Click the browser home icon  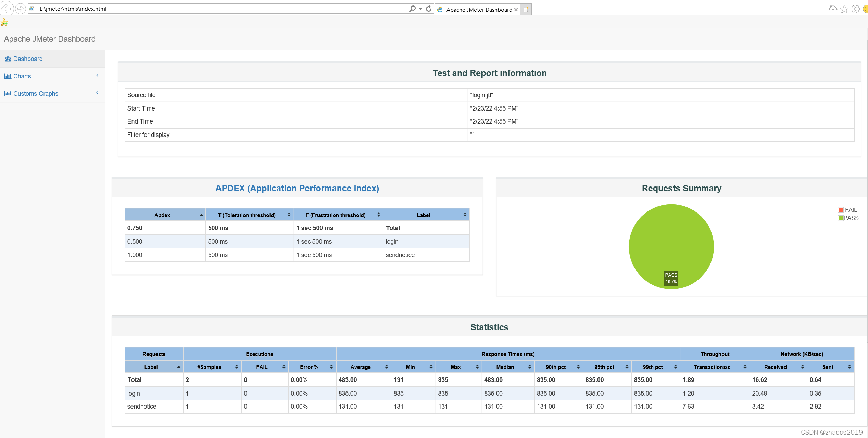click(x=833, y=9)
